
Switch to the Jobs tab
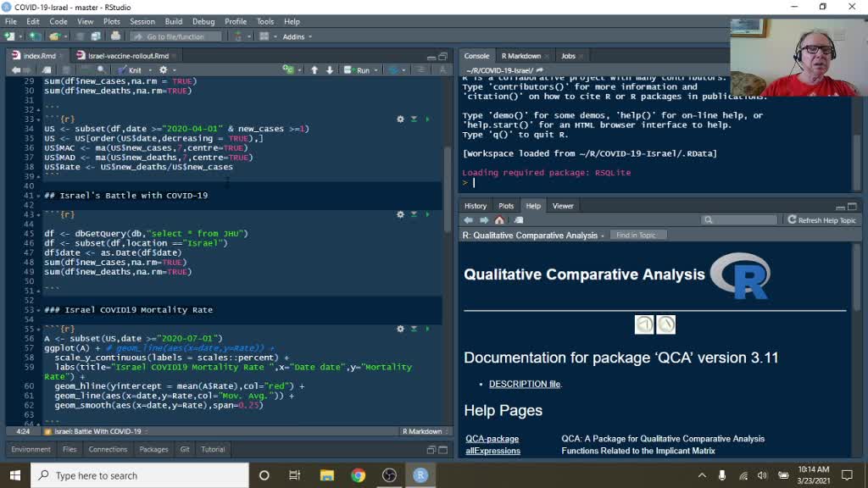pos(568,56)
